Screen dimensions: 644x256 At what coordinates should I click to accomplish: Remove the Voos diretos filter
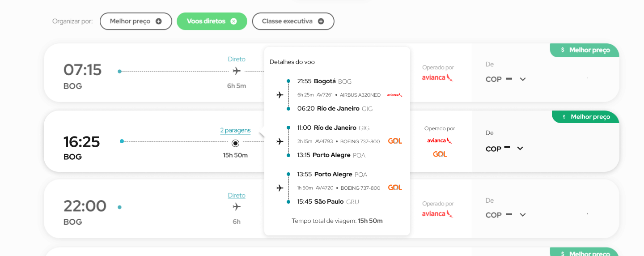click(233, 21)
